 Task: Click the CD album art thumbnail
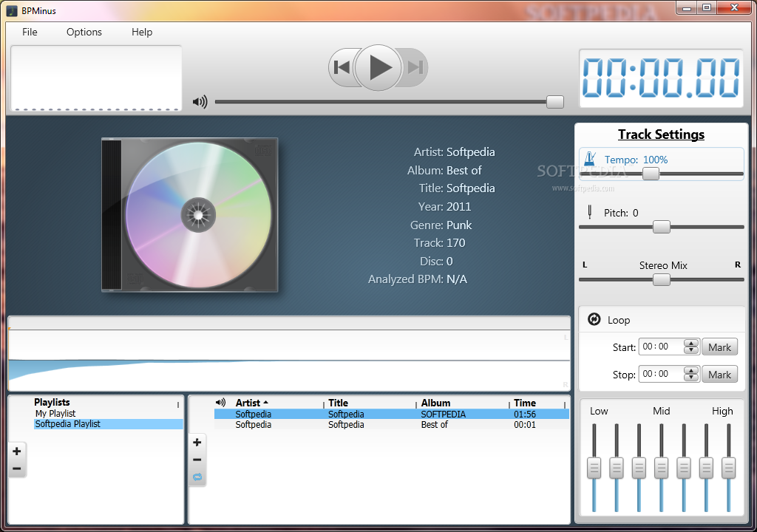point(190,215)
